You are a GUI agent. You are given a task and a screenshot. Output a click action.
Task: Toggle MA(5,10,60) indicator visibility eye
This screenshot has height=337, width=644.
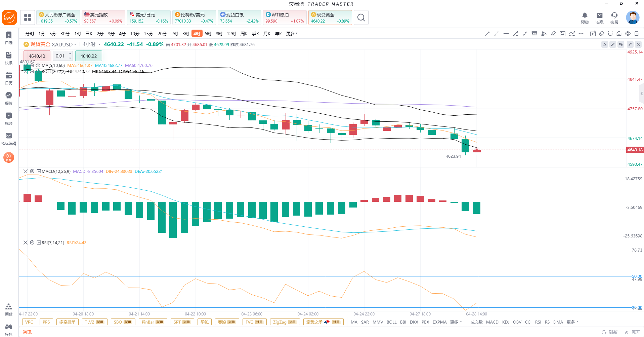tap(38, 66)
